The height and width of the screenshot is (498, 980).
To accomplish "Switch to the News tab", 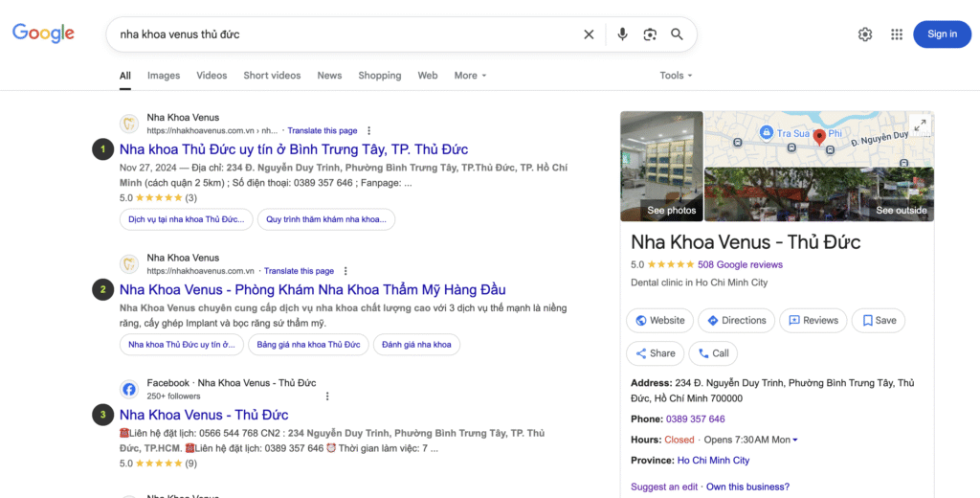I will [x=329, y=75].
